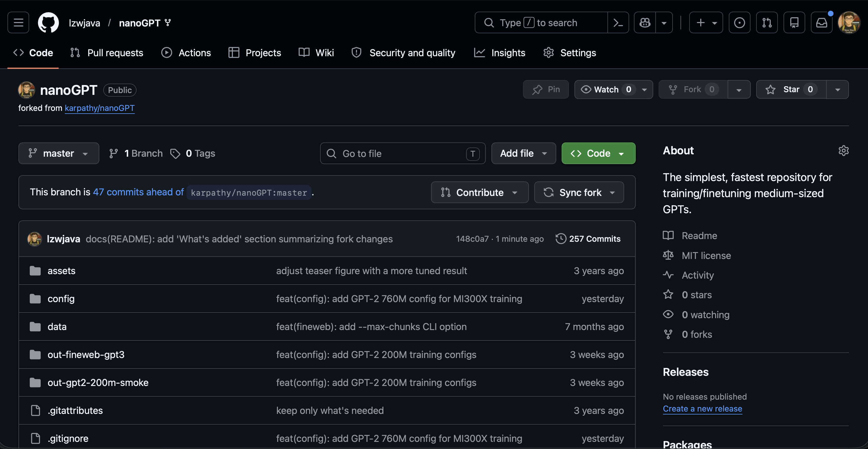Open Security and quality tab
The width and height of the screenshot is (868, 449).
point(403,53)
